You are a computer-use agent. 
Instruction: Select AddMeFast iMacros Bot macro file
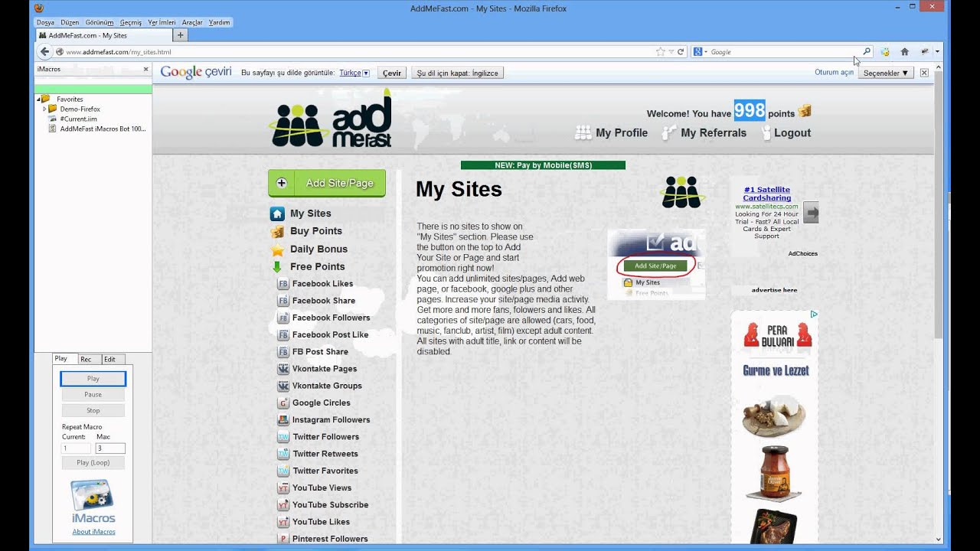pyautogui.click(x=103, y=129)
